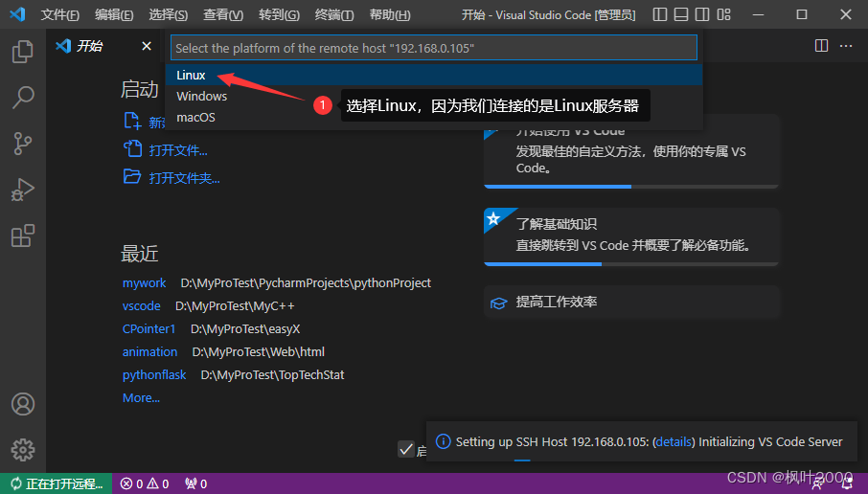The height and width of the screenshot is (494, 868).
Task: Toggle panel layout icon in title bar
Action: pyautogui.click(x=681, y=15)
